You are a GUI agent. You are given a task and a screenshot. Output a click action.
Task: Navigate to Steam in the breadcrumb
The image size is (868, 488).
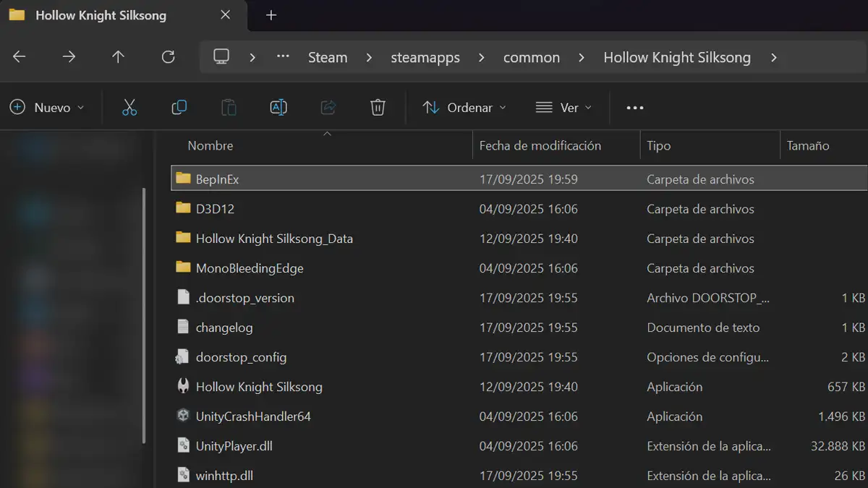click(x=328, y=57)
